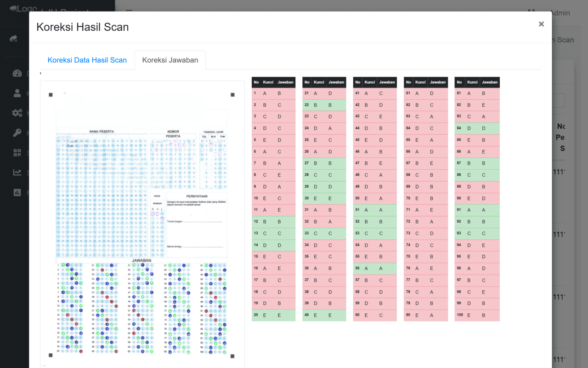Open the QR-code scan icon in sidebar
The width and height of the screenshot is (588, 368).
tap(17, 152)
